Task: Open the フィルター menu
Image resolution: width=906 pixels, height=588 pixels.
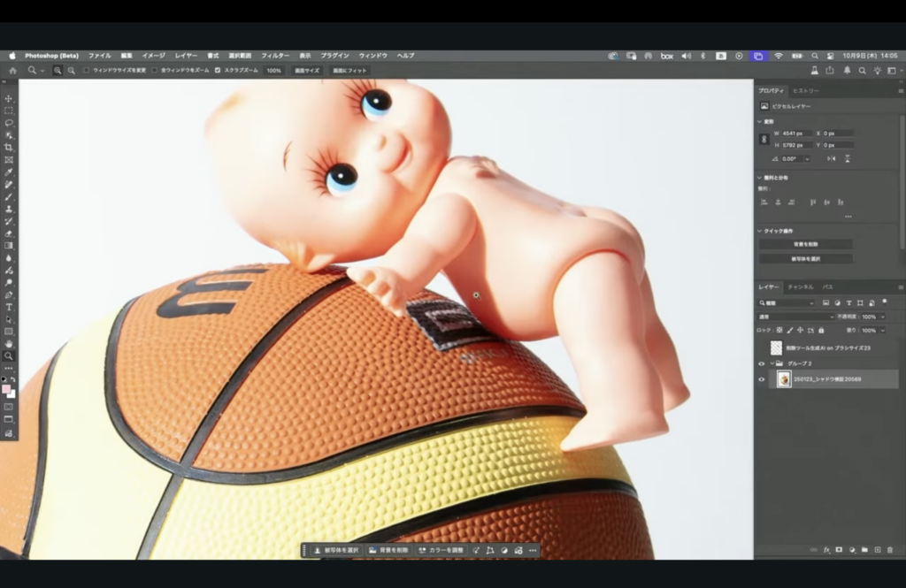Action: click(275, 56)
